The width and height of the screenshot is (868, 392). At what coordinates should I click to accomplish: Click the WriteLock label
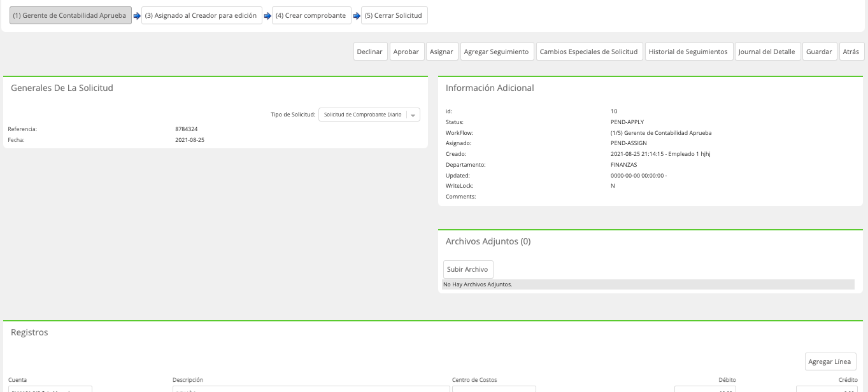click(x=459, y=186)
